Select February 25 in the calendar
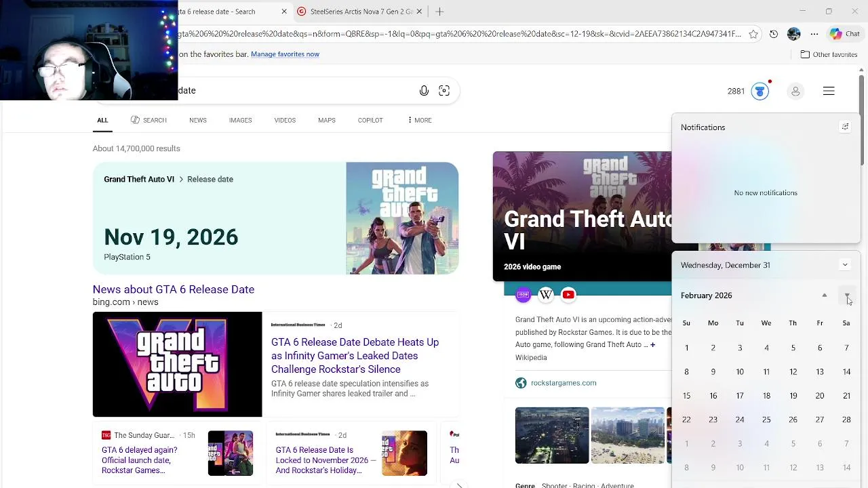The width and height of the screenshot is (868, 488). click(766, 420)
